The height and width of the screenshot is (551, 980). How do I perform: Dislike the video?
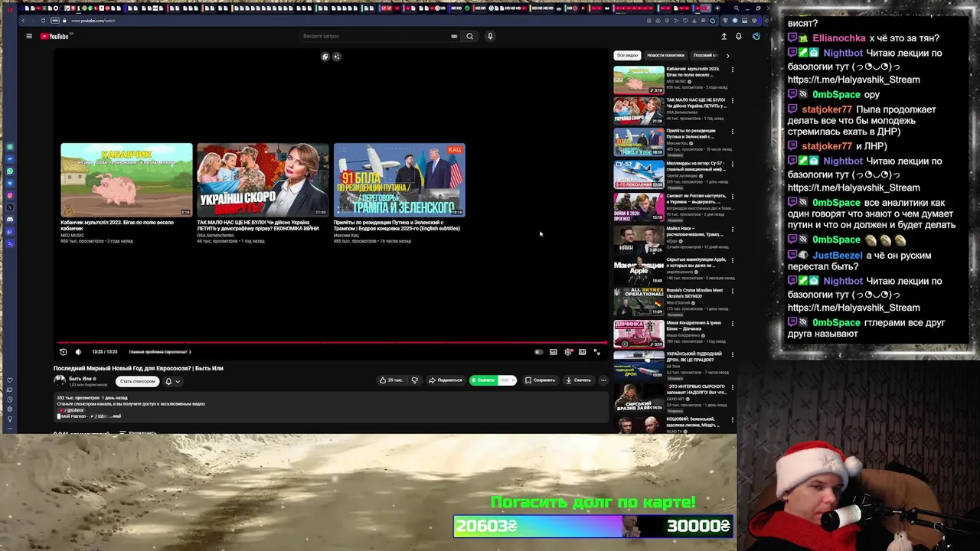414,380
